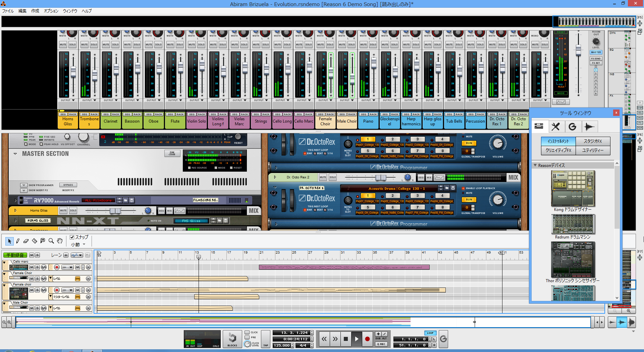Select the スタジオFX category button
Screen dimensions: 644x352
click(593, 141)
